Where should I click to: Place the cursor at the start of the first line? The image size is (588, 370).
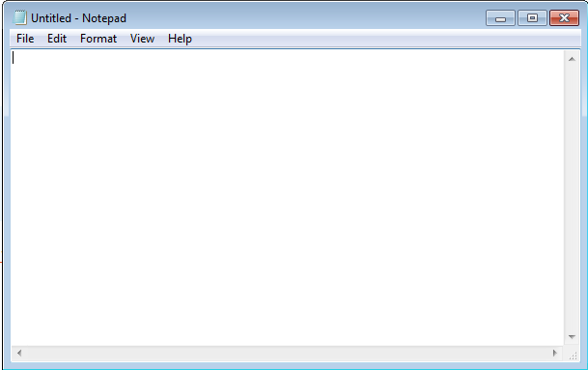(x=14, y=58)
